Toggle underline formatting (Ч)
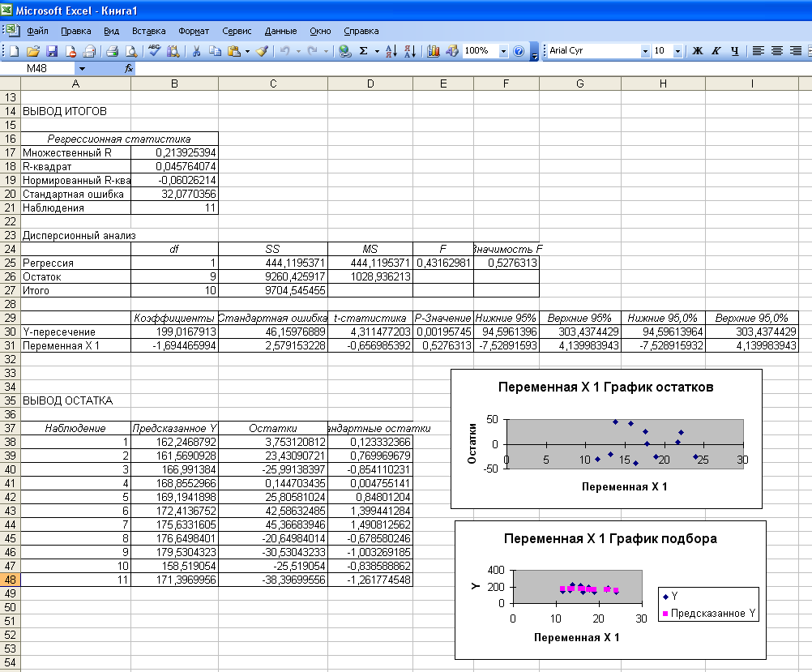 click(x=735, y=51)
